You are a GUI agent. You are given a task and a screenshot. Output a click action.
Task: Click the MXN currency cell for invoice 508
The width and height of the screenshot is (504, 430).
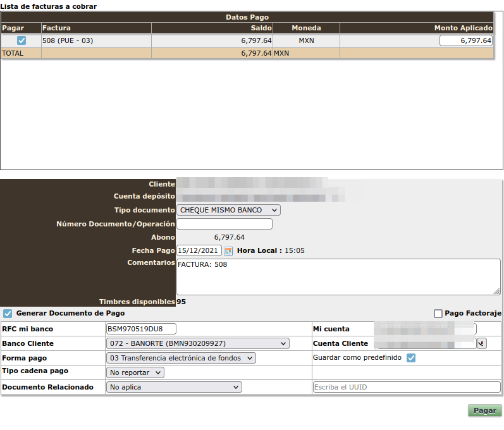click(306, 40)
